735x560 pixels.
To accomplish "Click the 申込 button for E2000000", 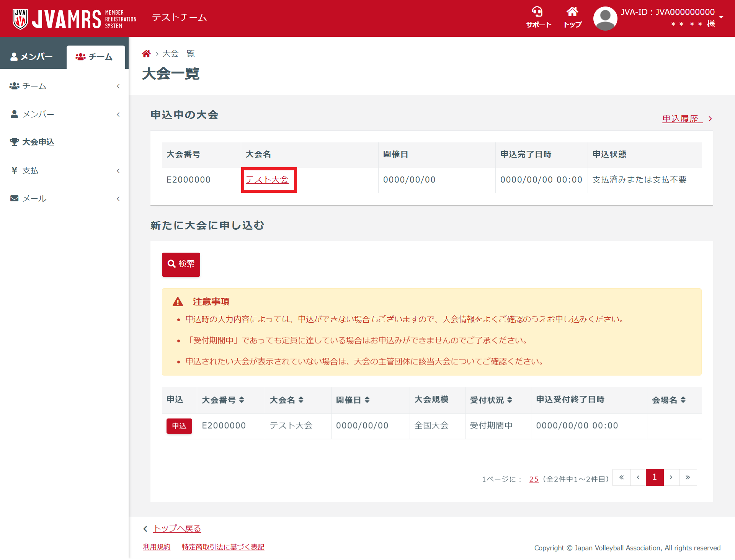I will click(179, 426).
